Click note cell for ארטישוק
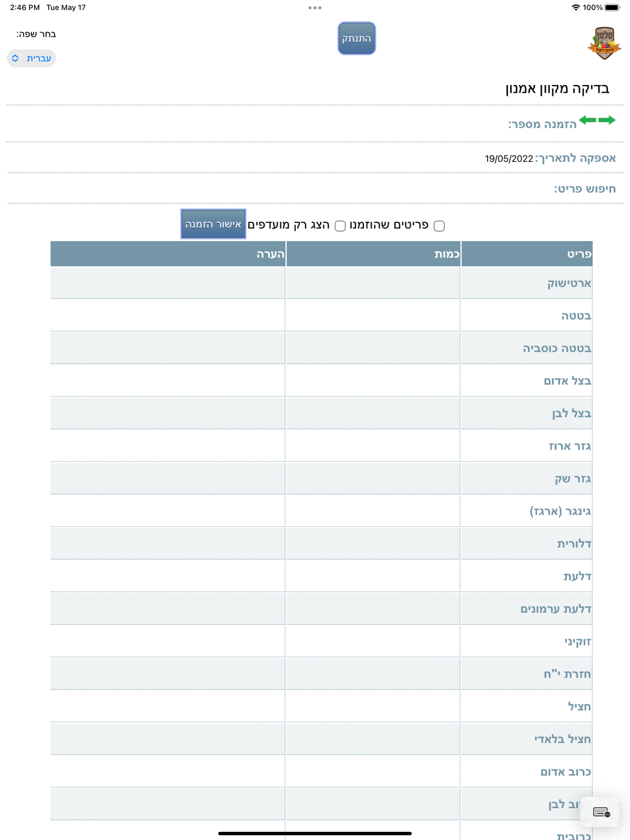Viewport: 630px width, 840px height. 168,283
